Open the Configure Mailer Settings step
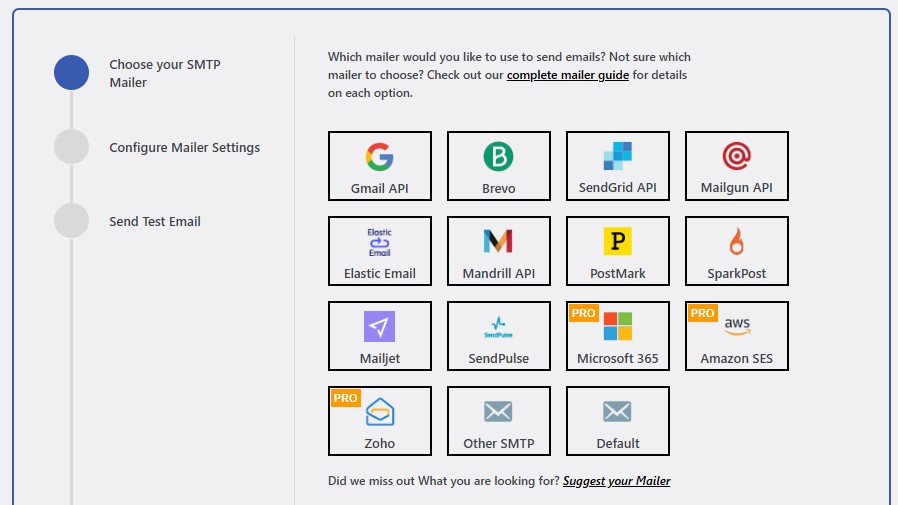This screenshot has width=898, height=505. [x=184, y=148]
